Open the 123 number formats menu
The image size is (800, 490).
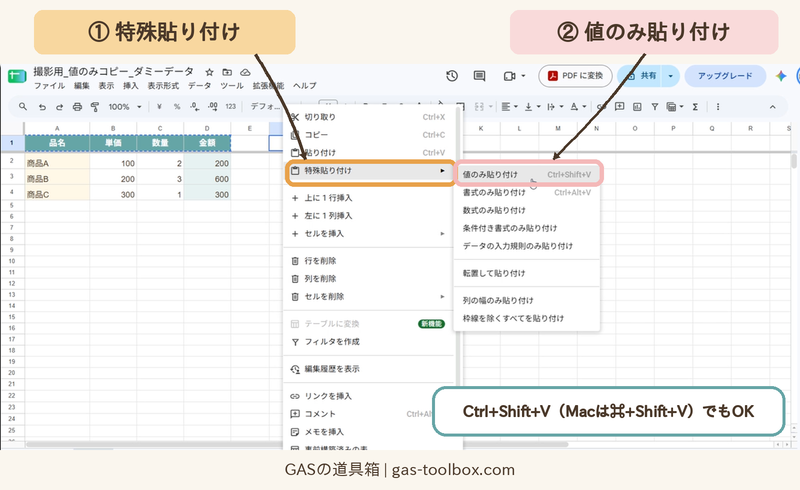(231, 107)
